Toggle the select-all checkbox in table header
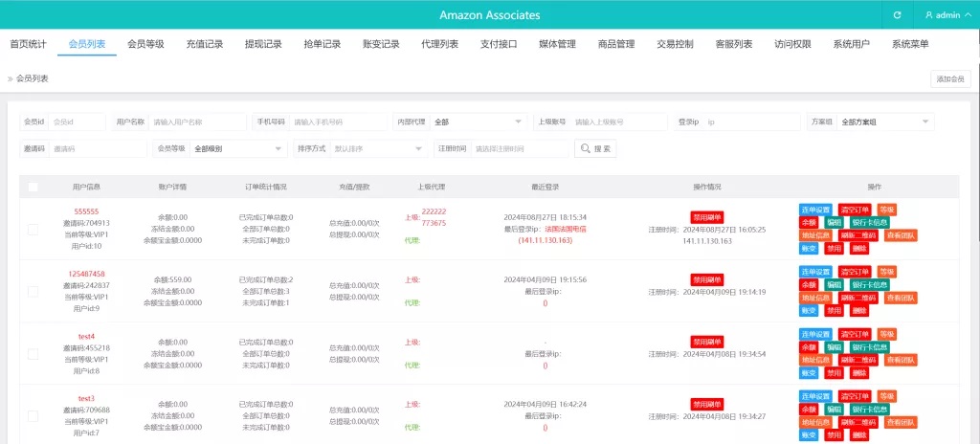This screenshot has height=444, width=980. (x=33, y=188)
